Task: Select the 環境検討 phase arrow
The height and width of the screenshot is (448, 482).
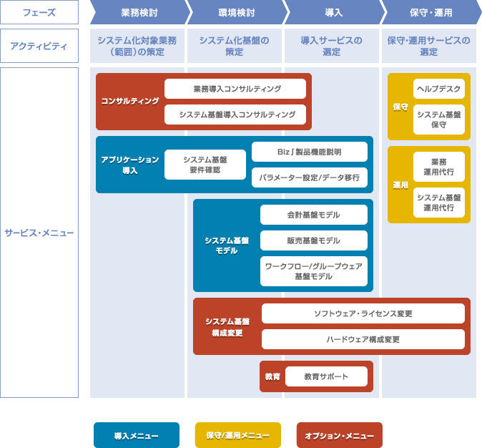Action: 237,12
